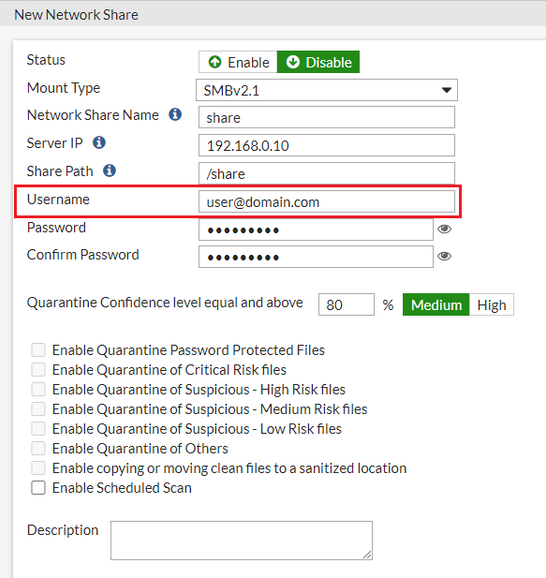Click the Password input field
The height and width of the screenshot is (578, 546).
316,230
